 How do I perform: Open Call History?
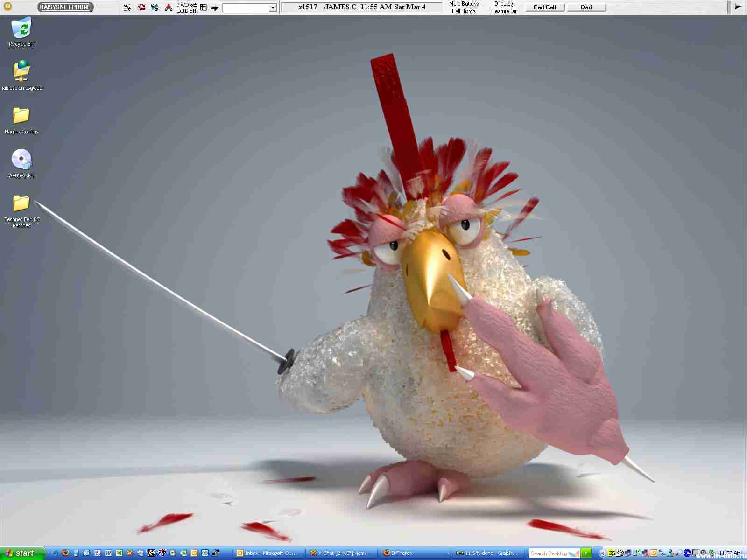click(464, 11)
